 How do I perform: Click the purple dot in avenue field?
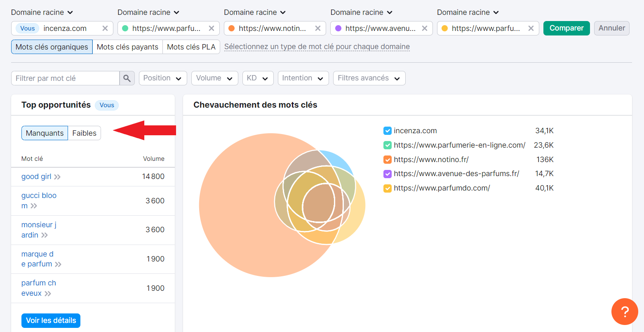338,28
